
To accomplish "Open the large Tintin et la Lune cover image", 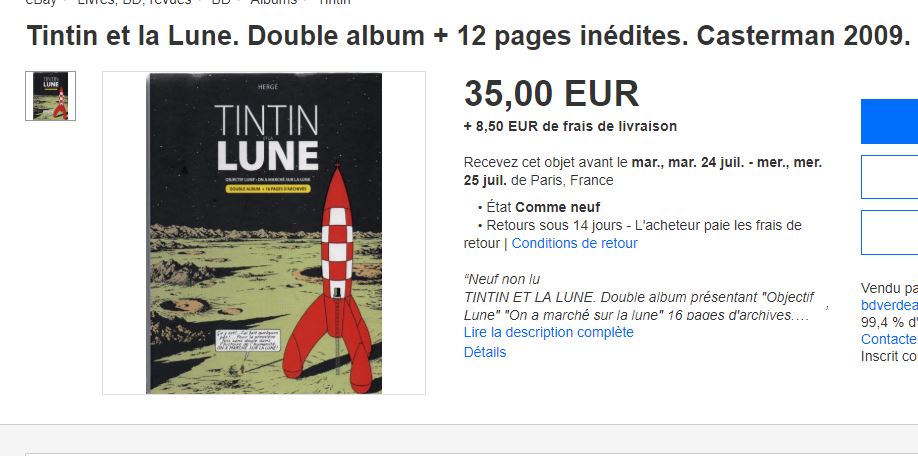I will [x=264, y=233].
